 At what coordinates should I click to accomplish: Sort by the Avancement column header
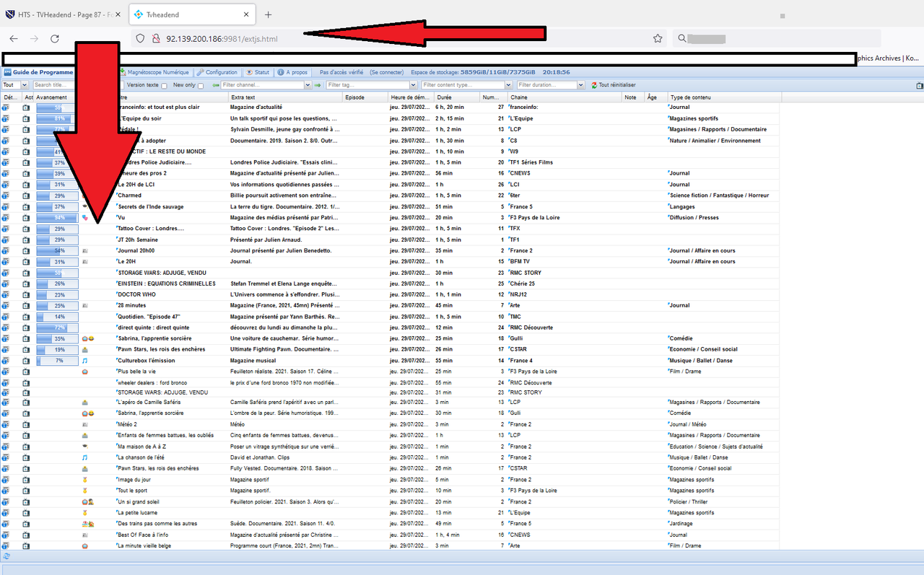57,97
